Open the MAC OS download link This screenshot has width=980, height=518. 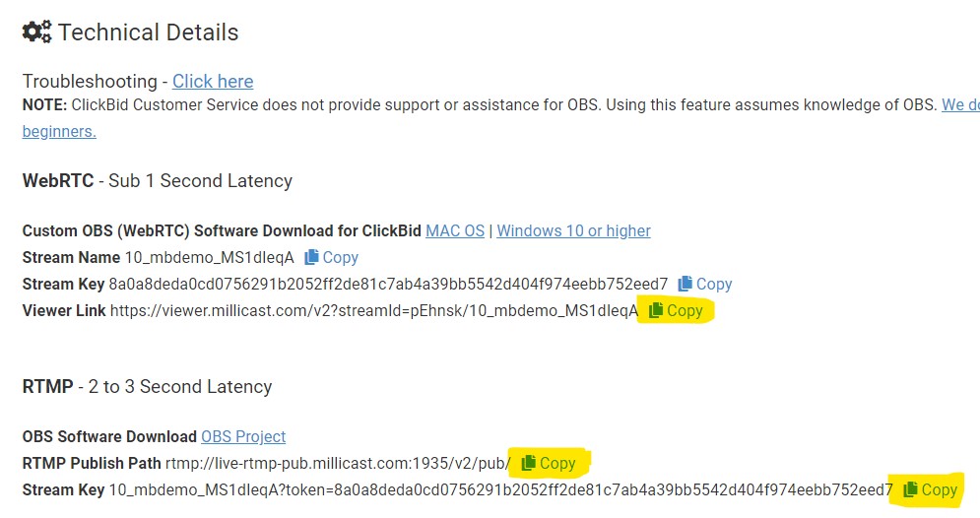[x=455, y=230]
